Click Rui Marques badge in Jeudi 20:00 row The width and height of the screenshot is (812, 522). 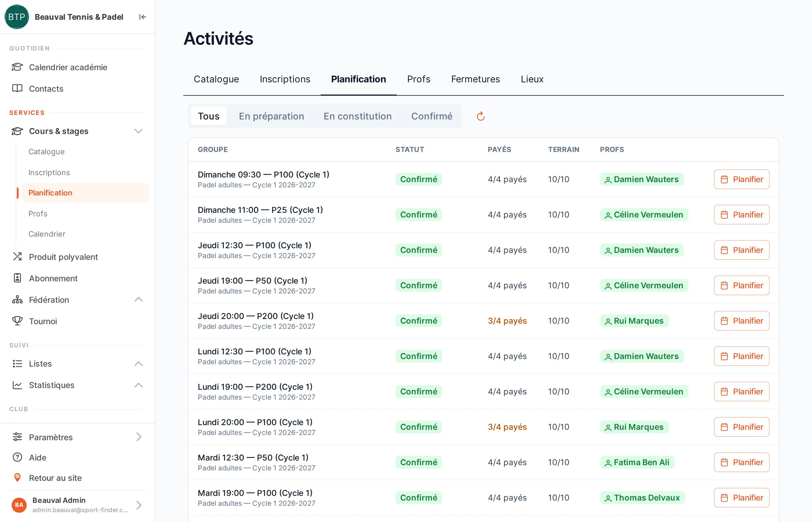634,321
